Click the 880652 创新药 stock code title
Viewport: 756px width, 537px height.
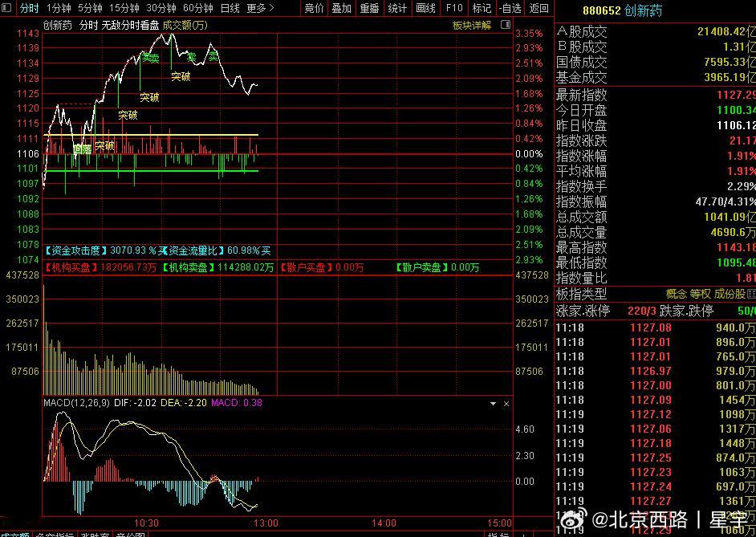pos(623,10)
